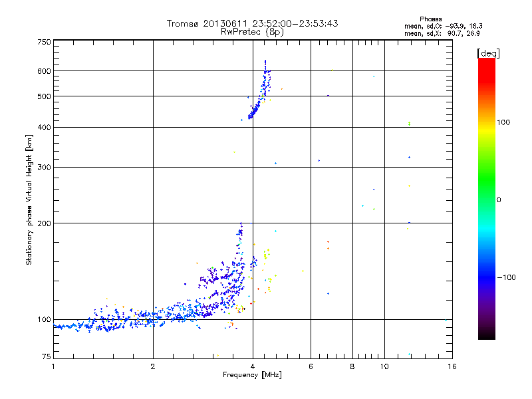Viewport: 532px width, 399px height.
Task: Click the y-axis tick label '75'
Action: click(47, 356)
